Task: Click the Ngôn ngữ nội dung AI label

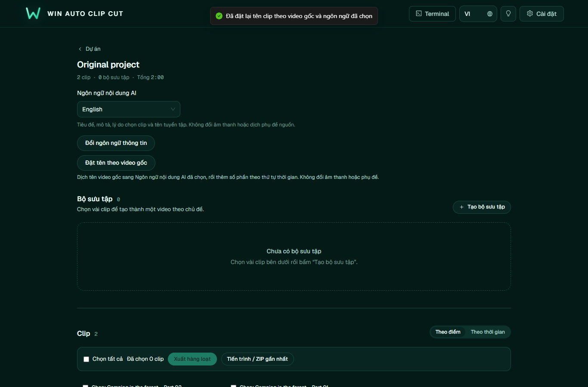Action: [107, 93]
